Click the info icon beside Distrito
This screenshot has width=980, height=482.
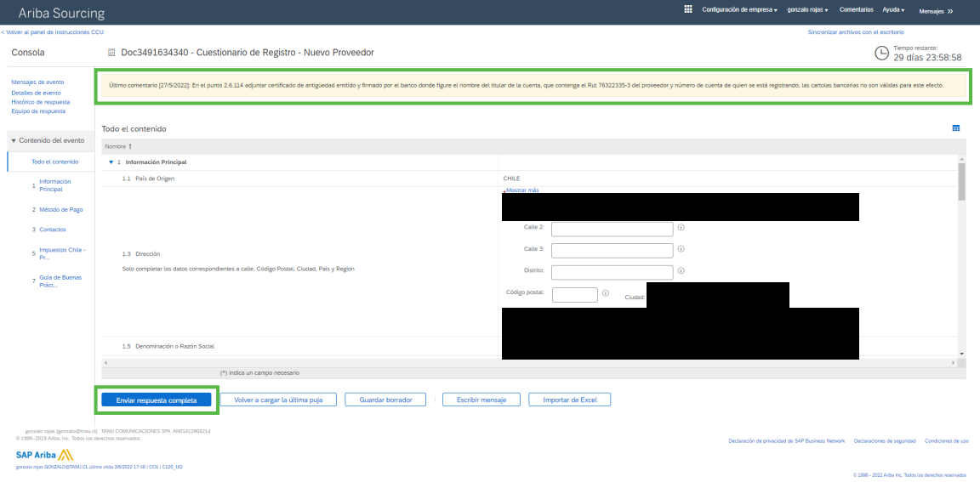pyautogui.click(x=681, y=271)
